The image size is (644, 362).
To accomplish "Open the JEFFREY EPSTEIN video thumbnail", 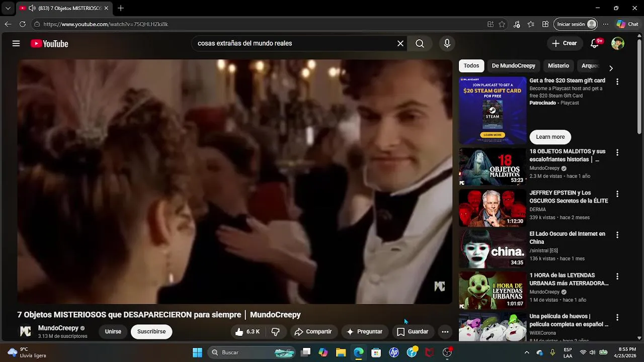I will pos(493,208).
